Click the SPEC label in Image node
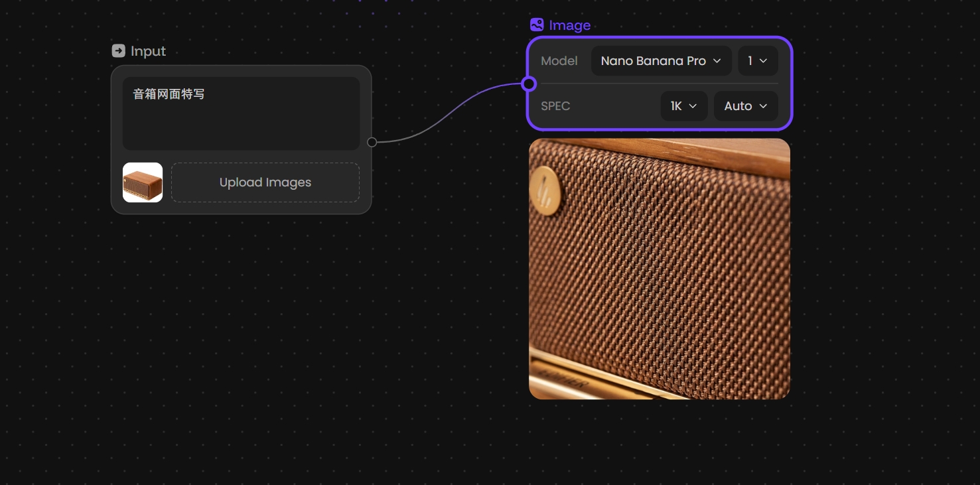The image size is (980, 485). tap(555, 106)
